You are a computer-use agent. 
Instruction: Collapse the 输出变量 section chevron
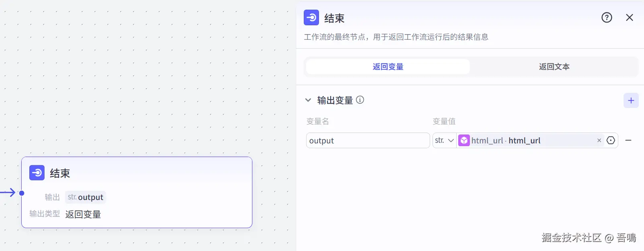308,100
